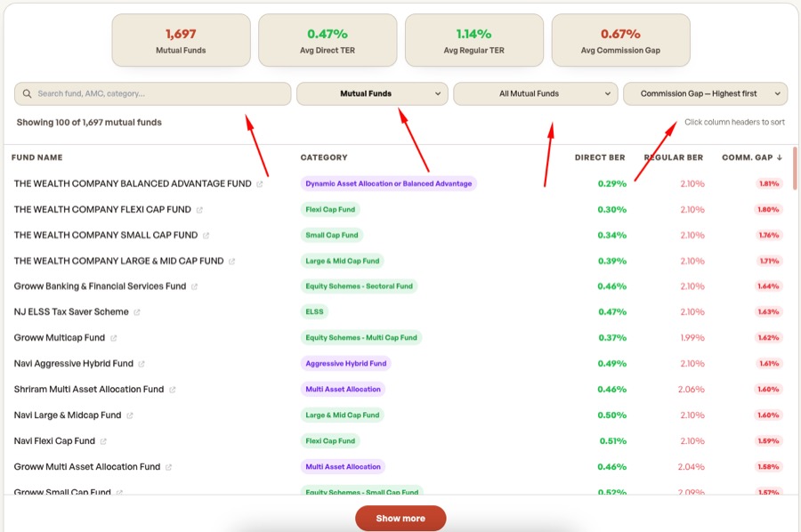Click the Showing 100 of 1,697 mutual funds text
The height and width of the screenshot is (532, 801).
(89, 123)
